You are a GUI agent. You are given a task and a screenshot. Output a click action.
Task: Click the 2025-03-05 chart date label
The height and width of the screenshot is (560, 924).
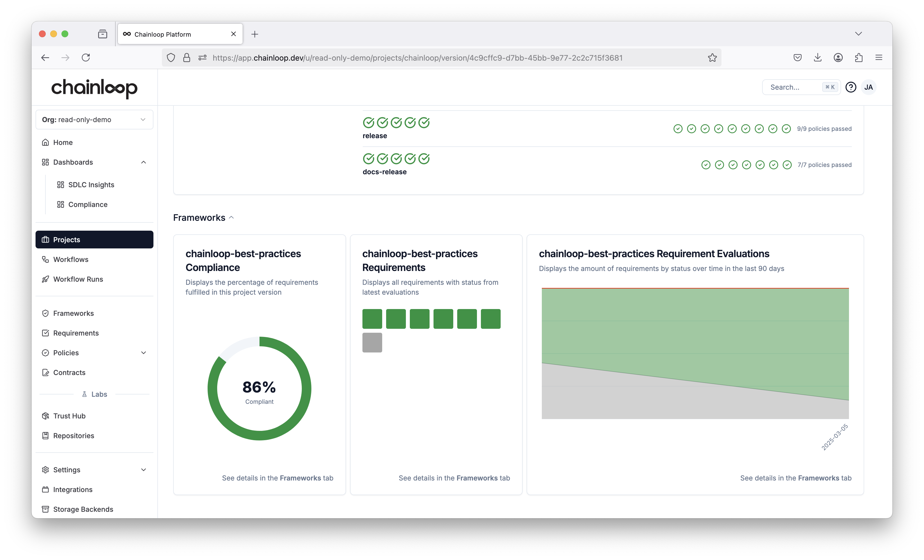(834, 437)
